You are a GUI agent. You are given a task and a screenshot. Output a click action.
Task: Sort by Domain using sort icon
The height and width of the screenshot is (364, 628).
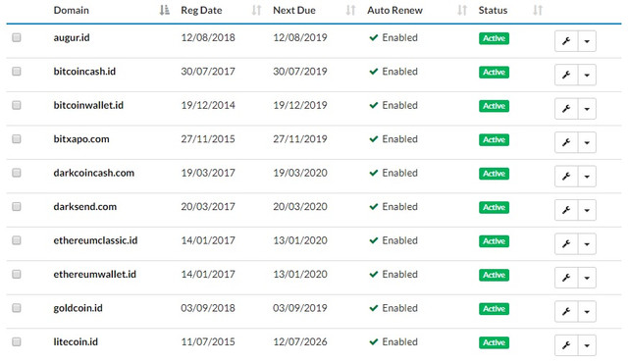(164, 11)
